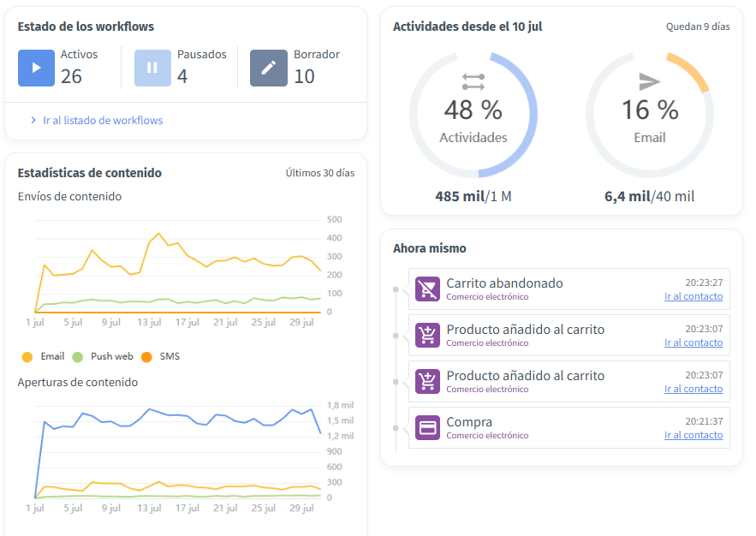Viewport: 756px width, 536px height.
Task: Click the chevron before Ir al listado de workflows
Action: [x=33, y=121]
